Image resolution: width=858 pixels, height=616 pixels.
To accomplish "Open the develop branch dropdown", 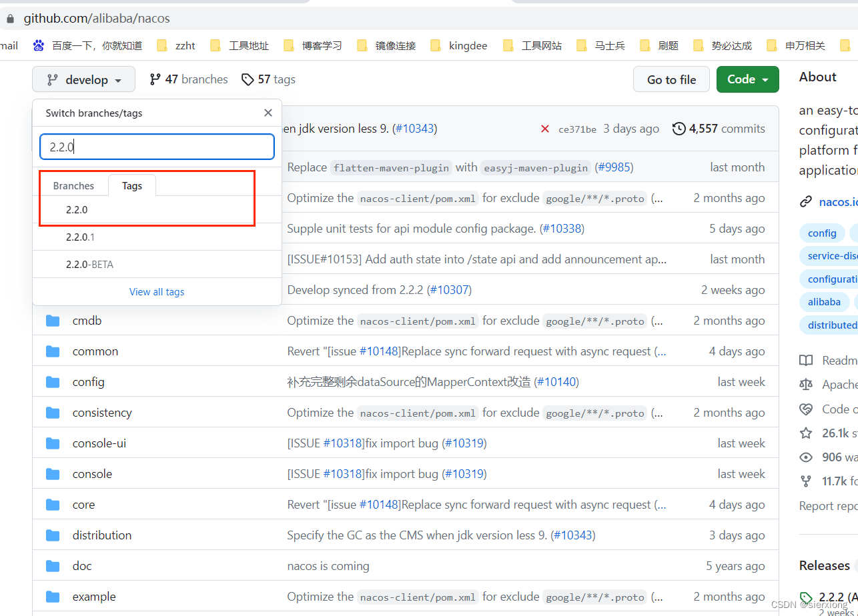I will [x=83, y=79].
